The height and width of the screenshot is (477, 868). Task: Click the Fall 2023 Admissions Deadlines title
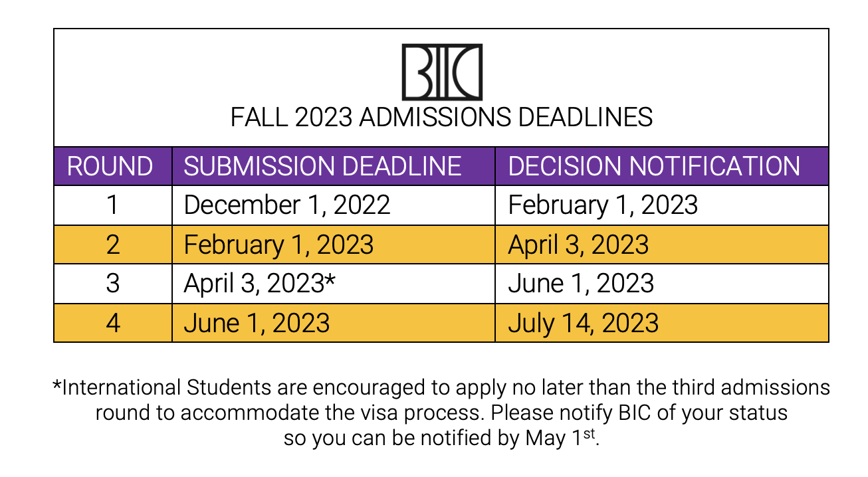pyautogui.click(x=441, y=118)
